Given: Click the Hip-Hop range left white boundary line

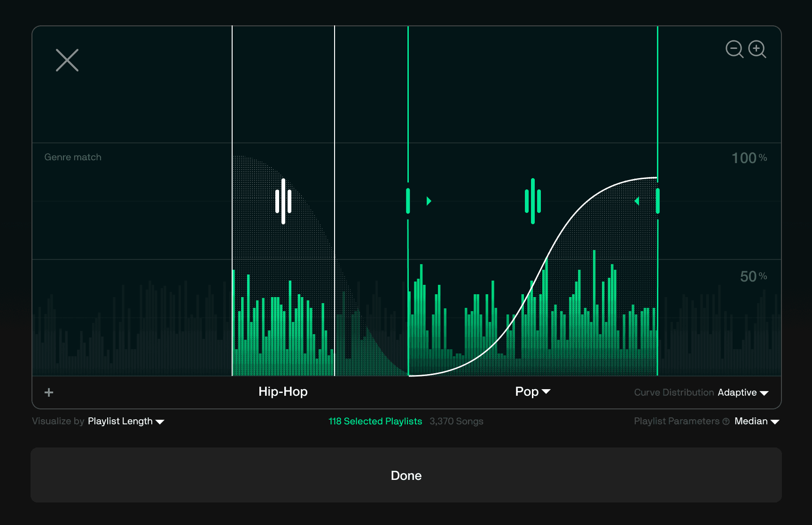Looking at the screenshot, I should point(232,201).
